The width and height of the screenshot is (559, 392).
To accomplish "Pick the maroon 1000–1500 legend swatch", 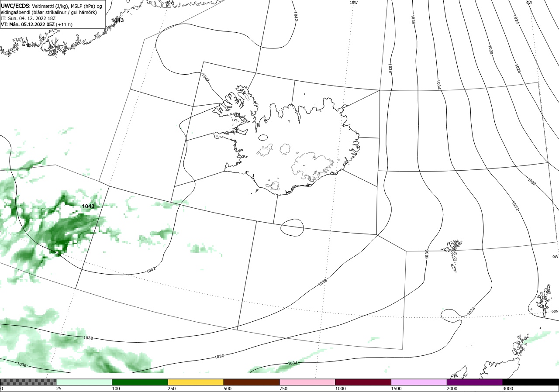I will [363, 382].
